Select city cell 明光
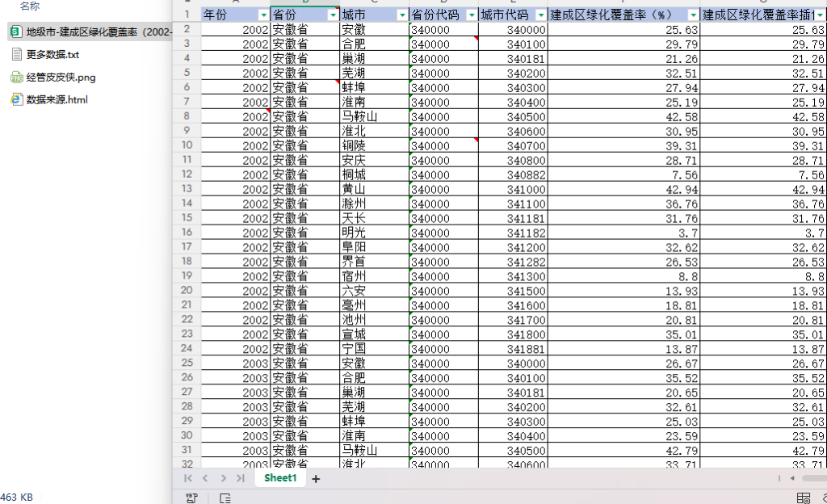 (x=374, y=233)
